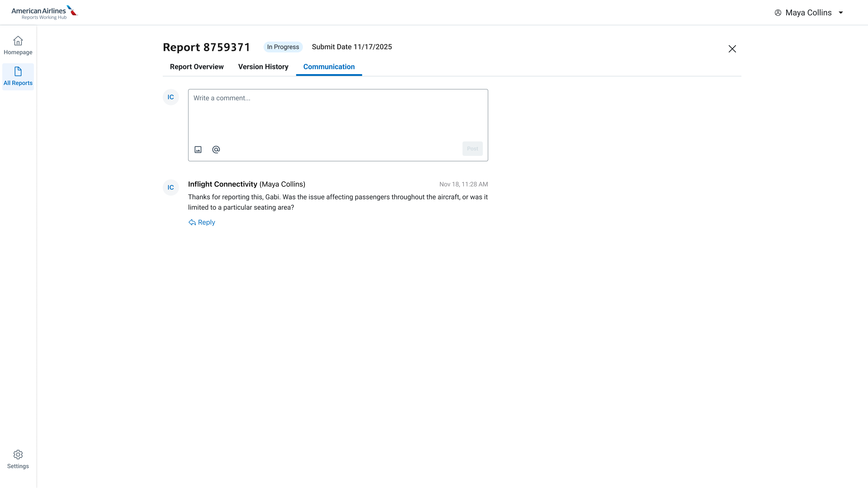Insert an @ mention in the comment
The width and height of the screenshot is (868, 488).
216,149
